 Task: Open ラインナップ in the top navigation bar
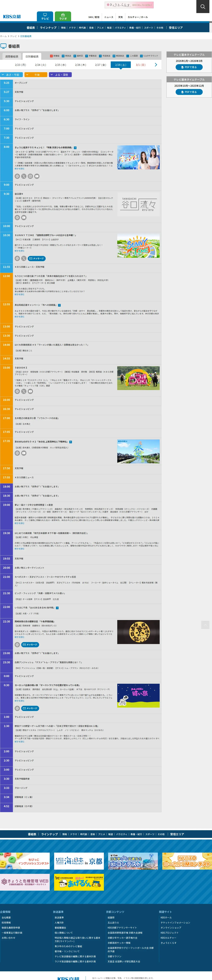point(48,28)
